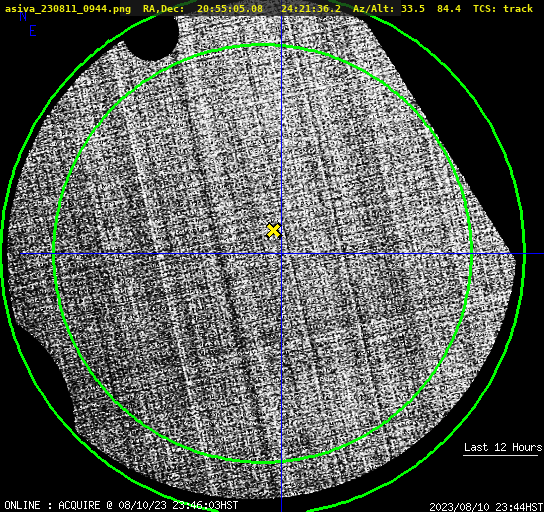Click the blue E east compass label

pos(33,31)
